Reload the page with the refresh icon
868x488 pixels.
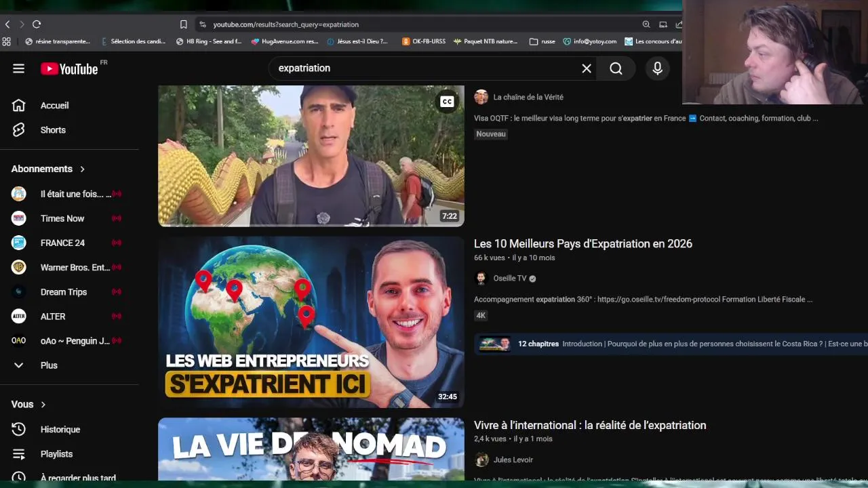click(x=37, y=24)
